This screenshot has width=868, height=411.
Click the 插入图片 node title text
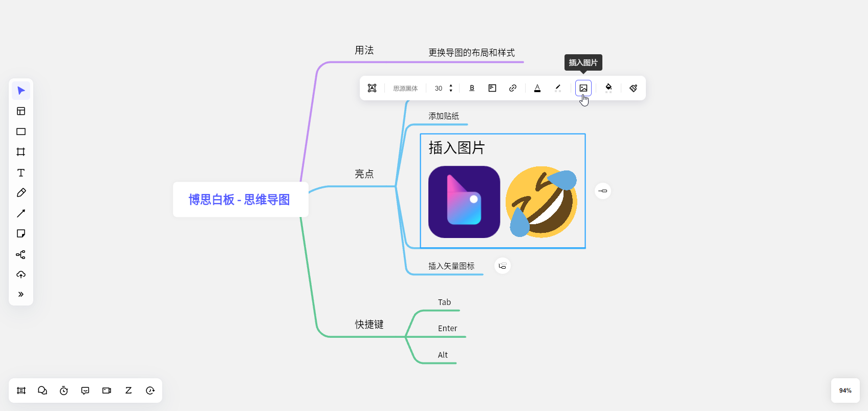pyautogui.click(x=457, y=148)
